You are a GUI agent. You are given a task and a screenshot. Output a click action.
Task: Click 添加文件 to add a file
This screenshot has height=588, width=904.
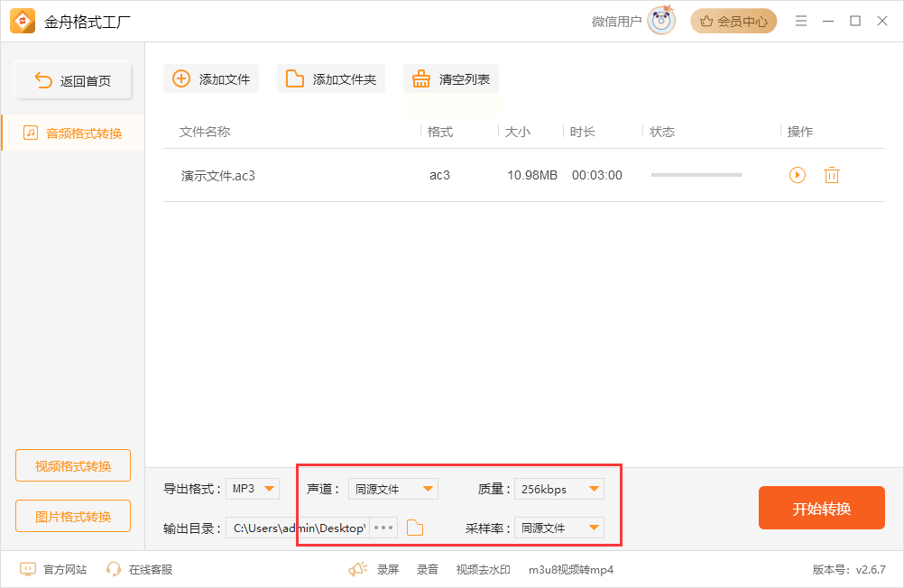[x=211, y=79]
